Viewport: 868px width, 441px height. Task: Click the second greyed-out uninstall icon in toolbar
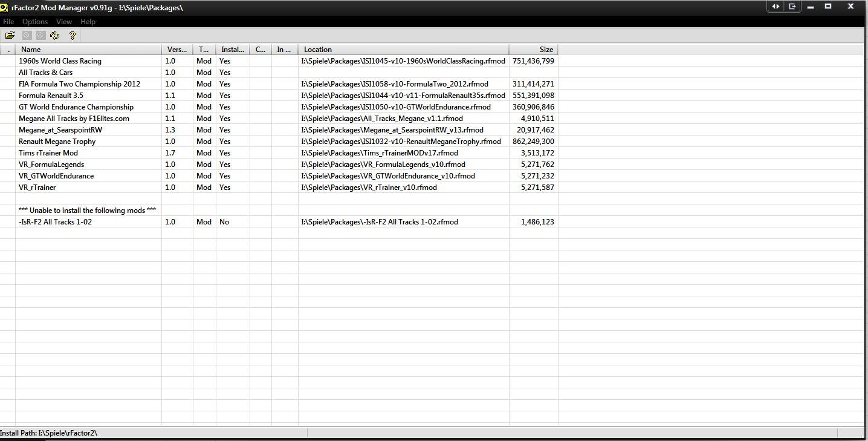tap(40, 36)
